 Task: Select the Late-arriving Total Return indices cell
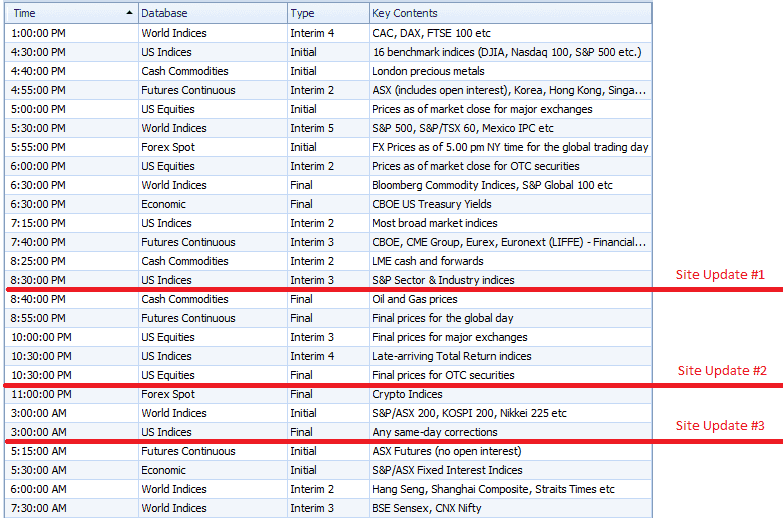point(451,356)
